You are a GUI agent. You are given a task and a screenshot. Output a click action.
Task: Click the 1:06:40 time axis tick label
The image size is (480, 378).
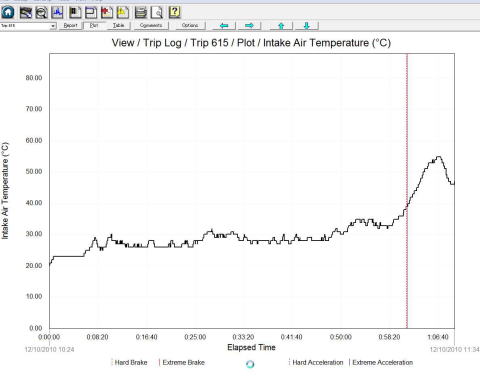[x=438, y=337]
